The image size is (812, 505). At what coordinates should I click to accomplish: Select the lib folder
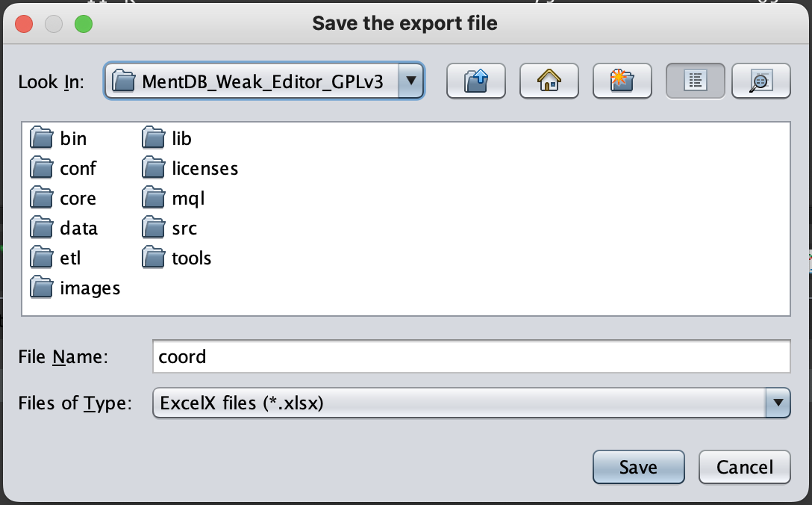181,139
